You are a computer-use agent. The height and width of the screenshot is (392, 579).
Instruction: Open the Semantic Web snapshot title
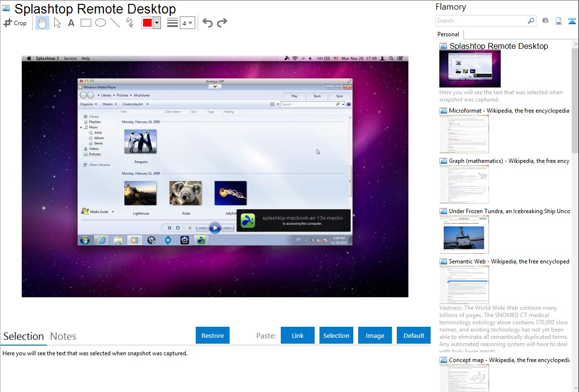509,261
